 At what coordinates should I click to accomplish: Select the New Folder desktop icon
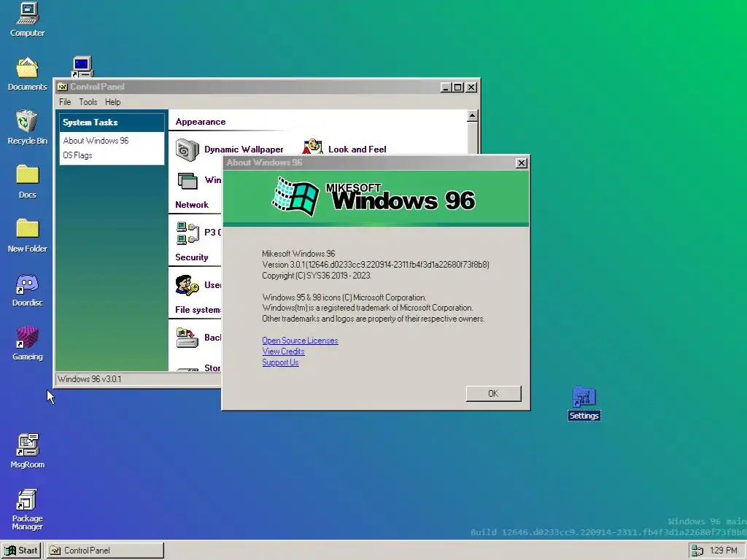coord(28,236)
